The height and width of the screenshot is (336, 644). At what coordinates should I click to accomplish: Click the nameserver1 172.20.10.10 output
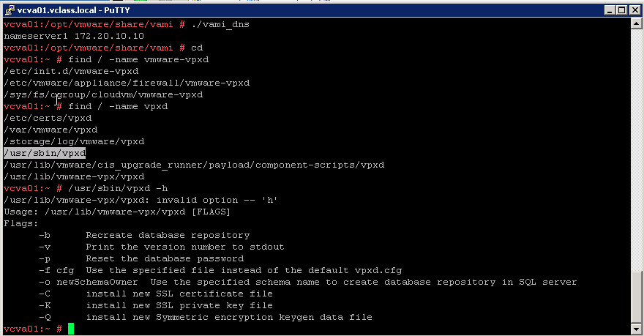(x=74, y=36)
